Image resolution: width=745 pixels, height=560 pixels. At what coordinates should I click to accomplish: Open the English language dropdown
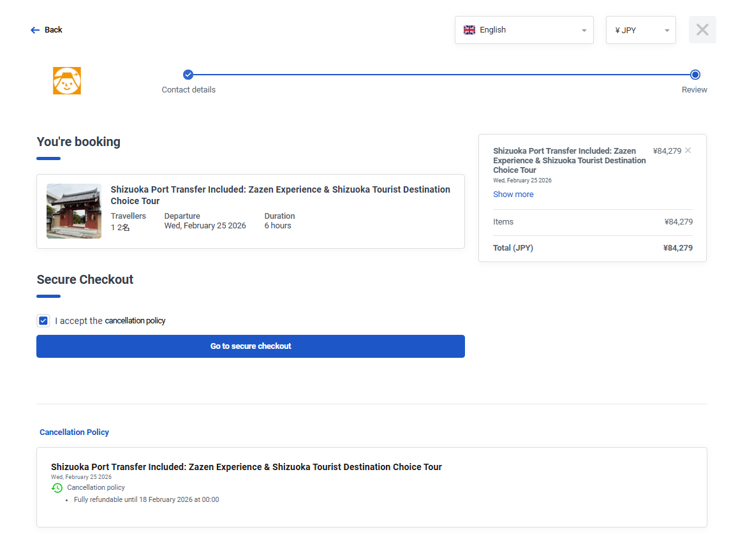[x=524, y=30]
